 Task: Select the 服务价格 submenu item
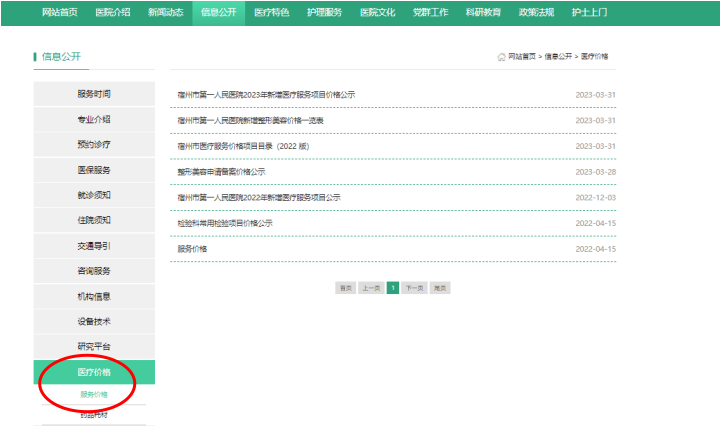(94, 394)
